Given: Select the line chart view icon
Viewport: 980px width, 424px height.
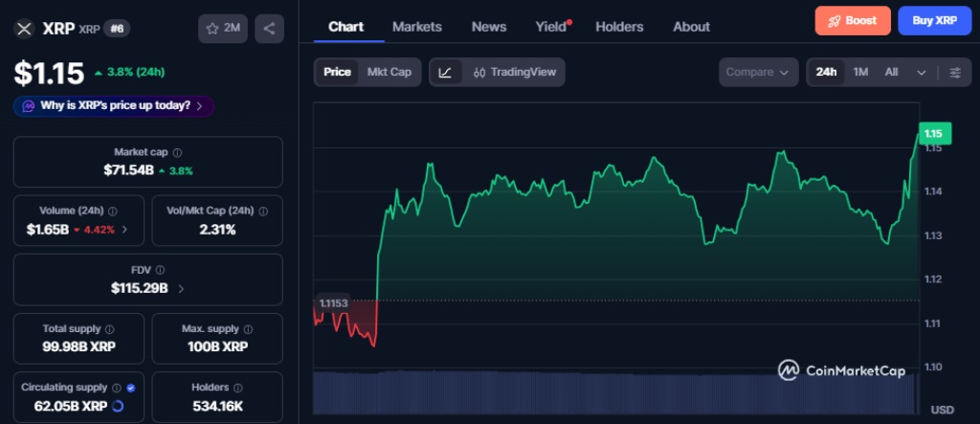Looking at the screenshot, I should pyautogui.click(x=446, y=72).
